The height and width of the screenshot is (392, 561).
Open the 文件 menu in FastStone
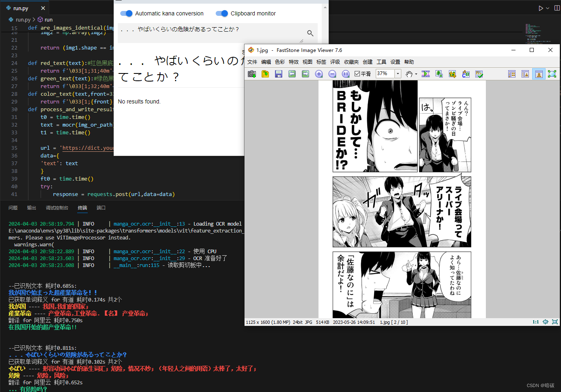pyautogui.click(x=252, y=62)
